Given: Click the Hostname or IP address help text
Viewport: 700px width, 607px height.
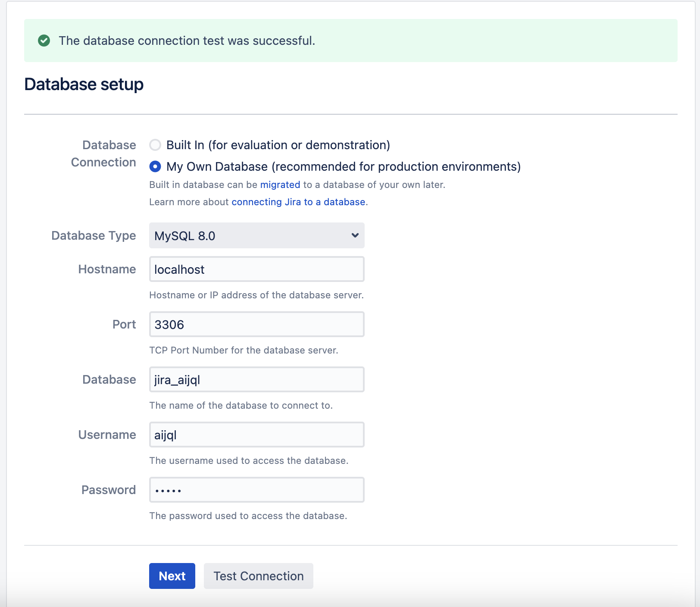Looking at the screenshot, I should pos(256,295).
